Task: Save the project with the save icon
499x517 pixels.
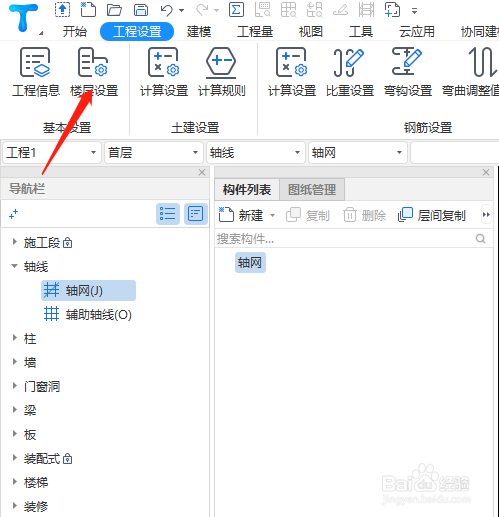Action: pyautogui.click(x=141, y=10)
